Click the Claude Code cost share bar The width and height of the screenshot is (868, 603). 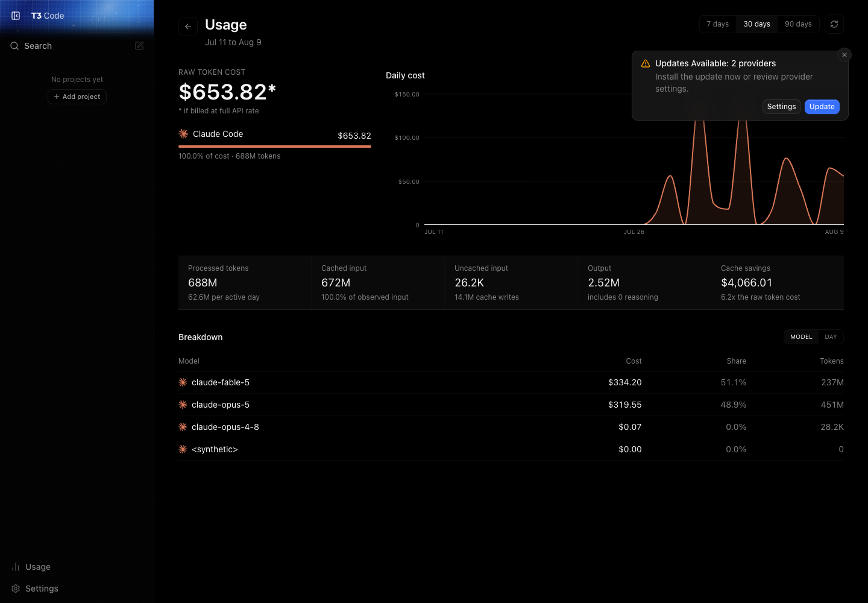[275, 147]
